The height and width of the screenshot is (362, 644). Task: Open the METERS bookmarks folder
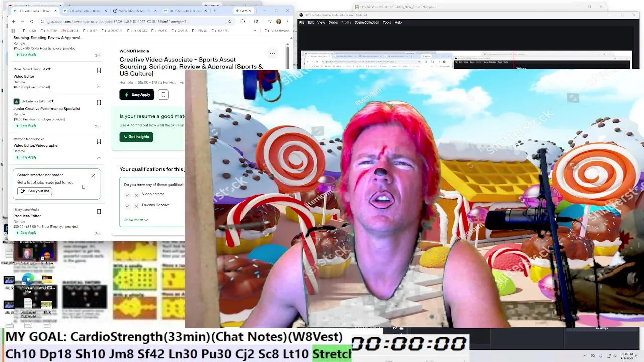pos(49,31)
